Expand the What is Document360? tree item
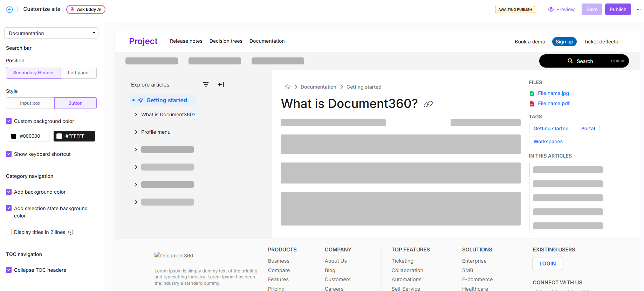Image resolution: width=644 pixels, height=291 pixels. 136,115
